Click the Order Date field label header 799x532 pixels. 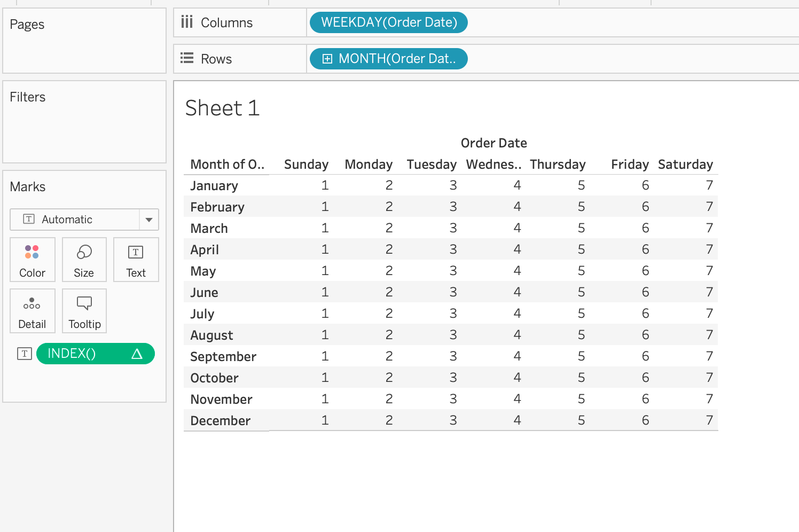pos(493,143)
